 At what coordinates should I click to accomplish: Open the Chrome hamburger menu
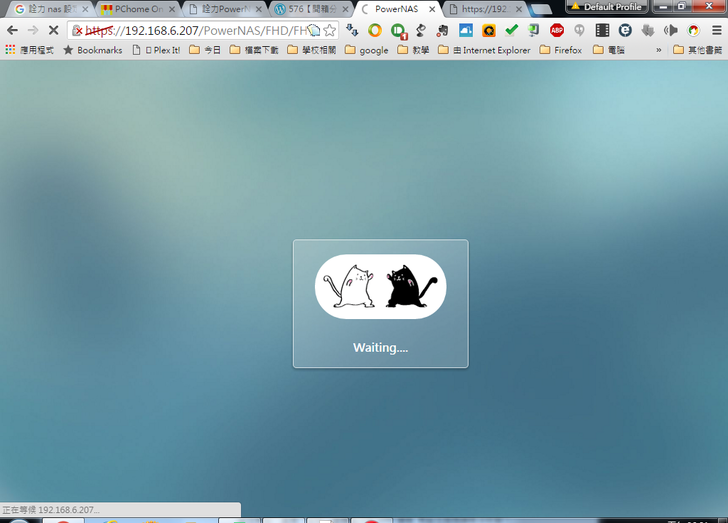click(716, 30)
